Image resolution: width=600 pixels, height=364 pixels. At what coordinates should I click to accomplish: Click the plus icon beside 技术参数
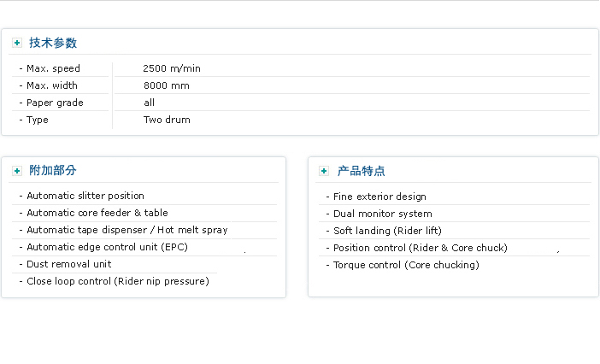pyautogui.click(x=17, y=43)
